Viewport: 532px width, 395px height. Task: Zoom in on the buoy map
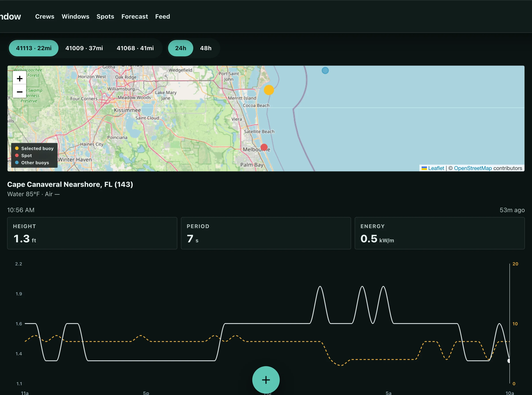(20, 78)
